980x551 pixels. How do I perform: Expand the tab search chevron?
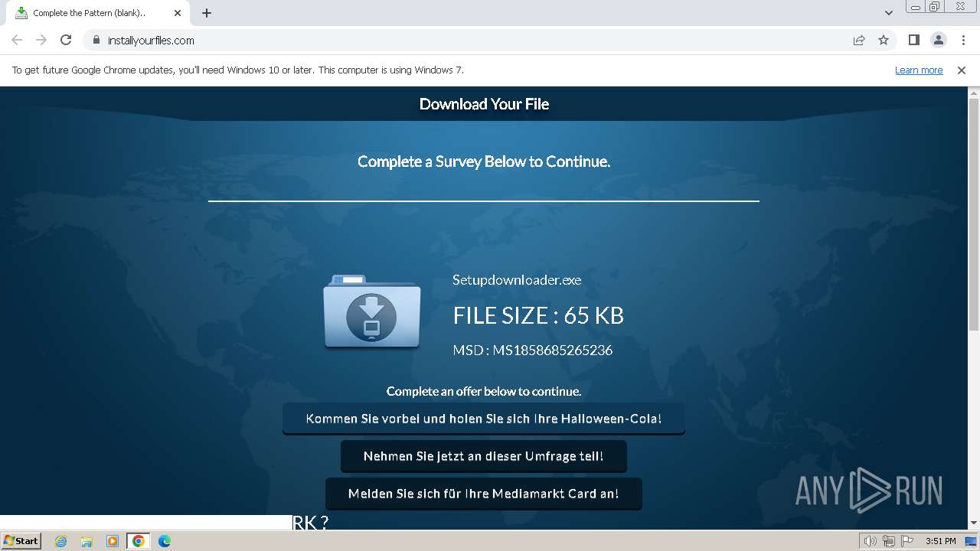[888, 13]
